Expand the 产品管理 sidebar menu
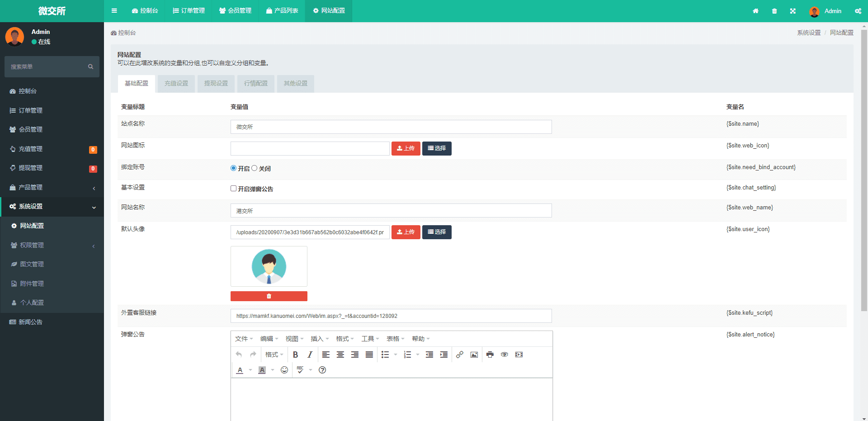868x421 pixels. click(x=52, y=187)
